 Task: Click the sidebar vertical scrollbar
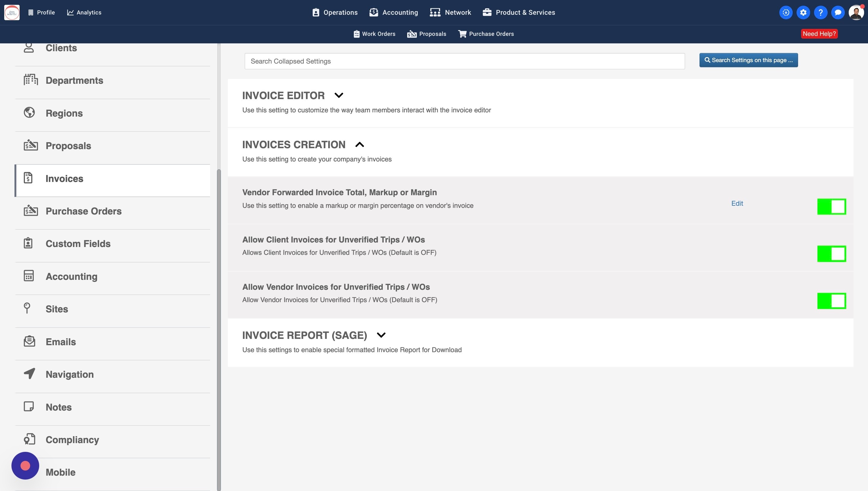tap(219, 330)
